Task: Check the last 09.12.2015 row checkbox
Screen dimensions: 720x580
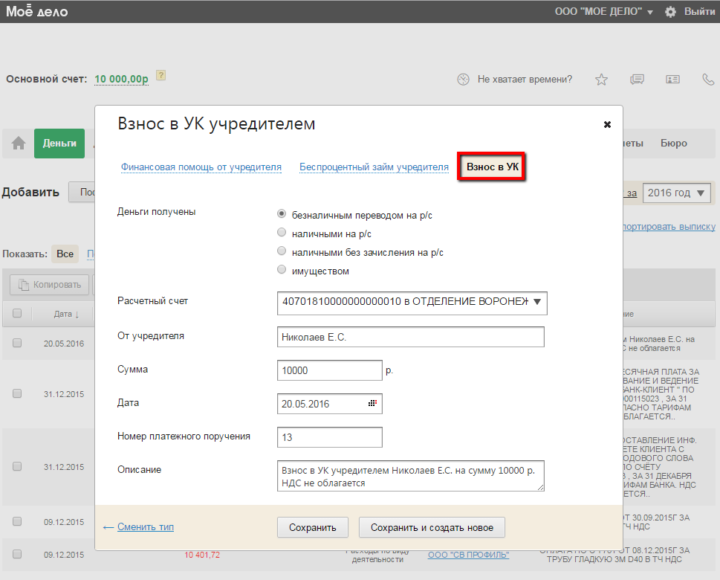Action: pyautogui.click(x=17, y=554)
